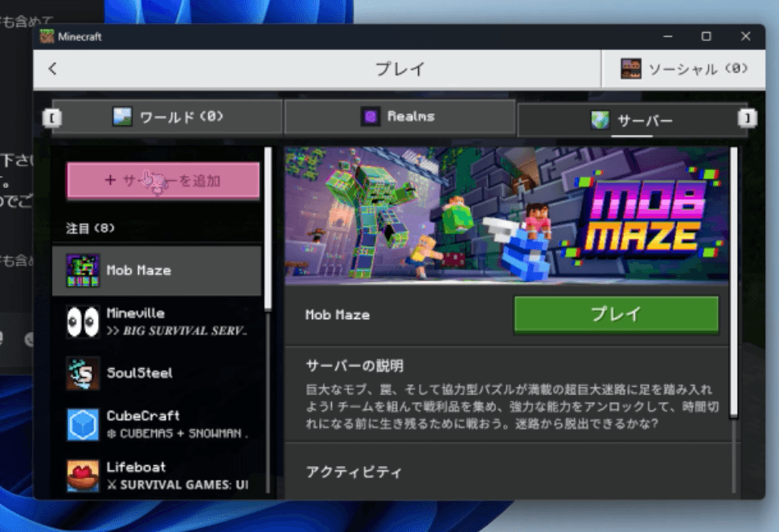
Task: Switch to the Realms tab
Action: (400, 117)
